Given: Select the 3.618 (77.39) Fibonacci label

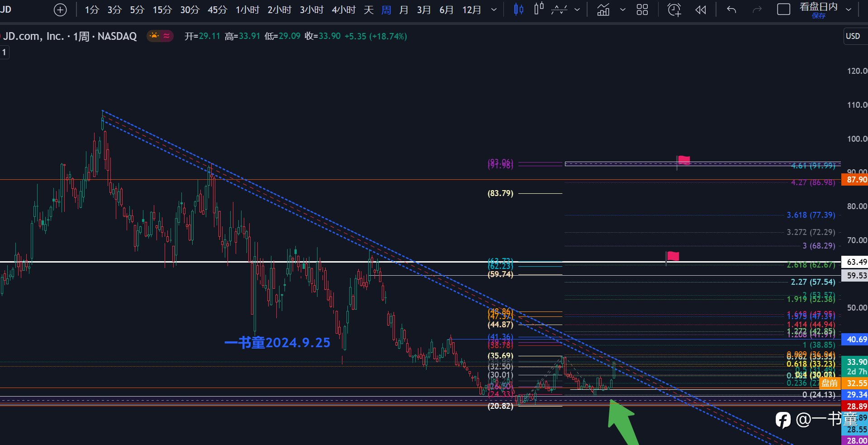Looking at the screenshot, I should click(x=811, y=215).
